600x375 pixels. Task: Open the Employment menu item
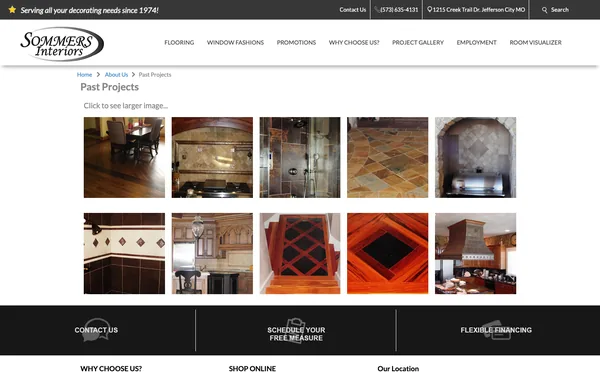(476, 42)
